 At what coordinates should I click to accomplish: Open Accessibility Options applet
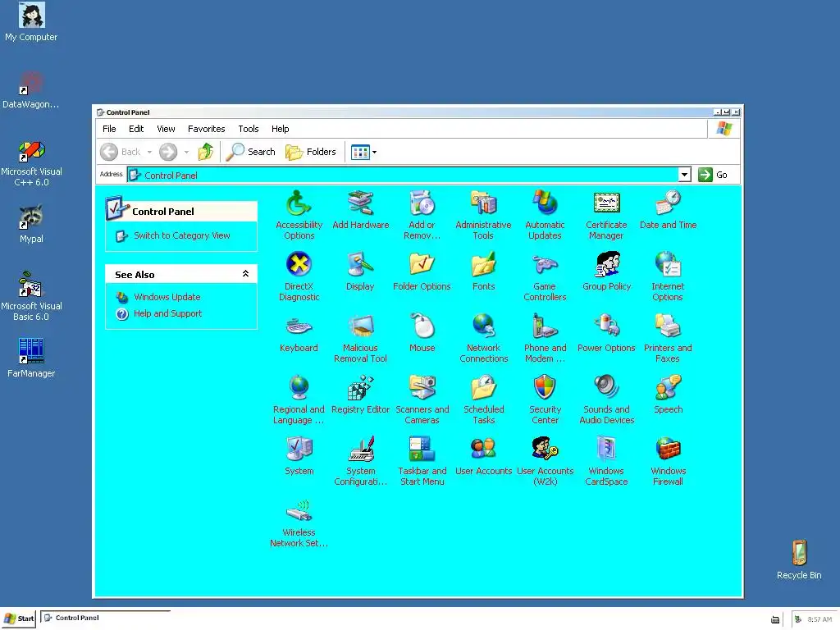299,214
